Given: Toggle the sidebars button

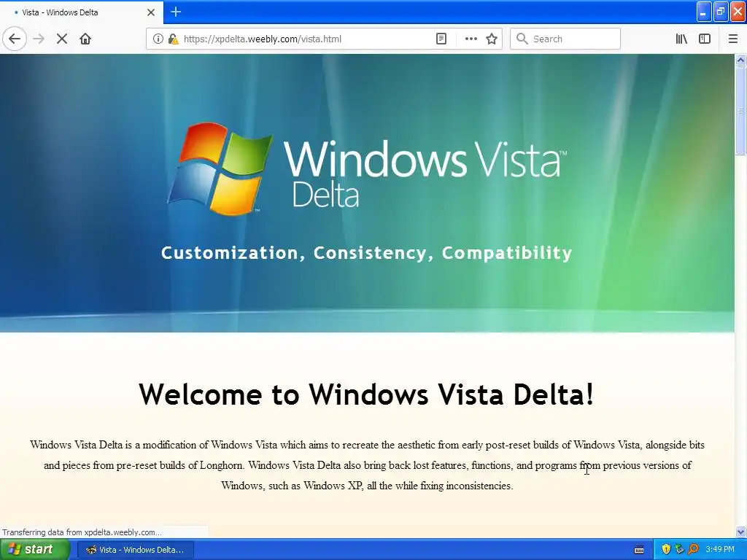Looking at the screenshot, I should click(705, 39).
